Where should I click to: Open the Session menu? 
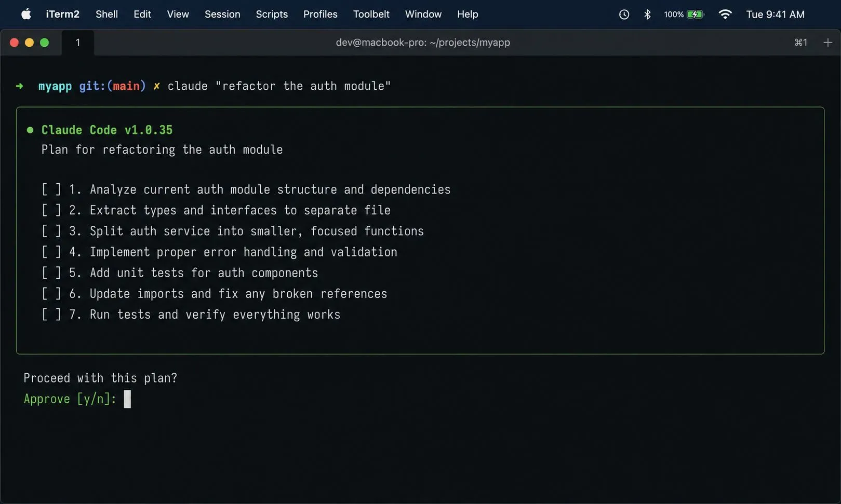coord(222,14)
